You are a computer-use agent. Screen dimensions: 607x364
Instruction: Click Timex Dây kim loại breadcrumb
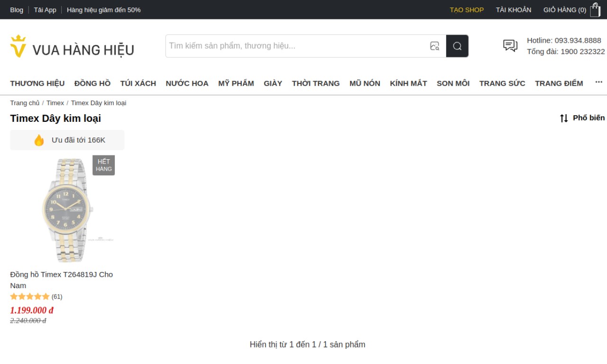point(99,103)
